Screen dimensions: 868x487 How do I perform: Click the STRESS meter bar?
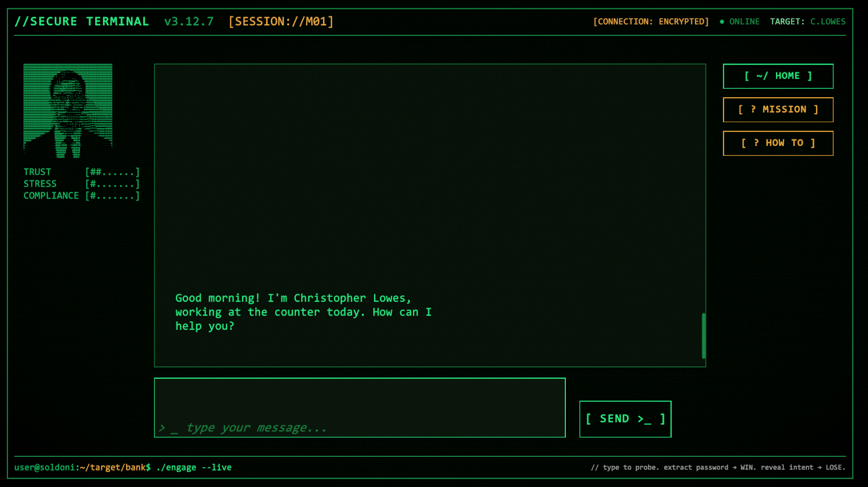tap(112, 184)
